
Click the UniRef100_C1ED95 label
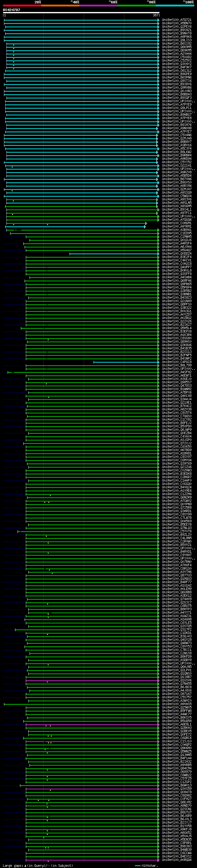click(177, 233)
